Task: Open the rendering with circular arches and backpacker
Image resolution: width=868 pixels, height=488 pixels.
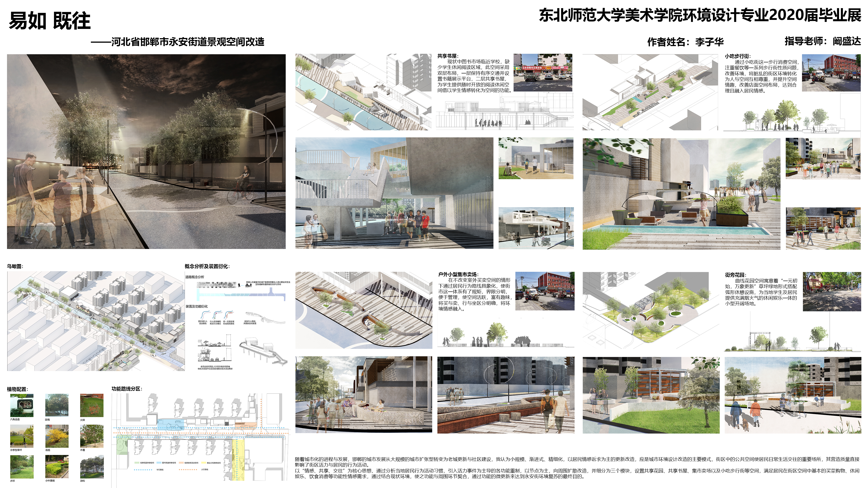Action: point(506,395)
